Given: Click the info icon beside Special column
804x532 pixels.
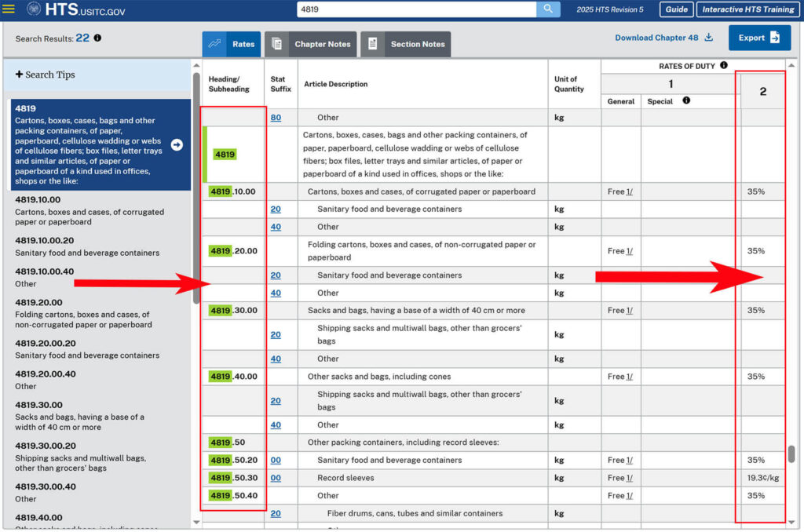Looking at the screenshot, I should coord(686,101).
